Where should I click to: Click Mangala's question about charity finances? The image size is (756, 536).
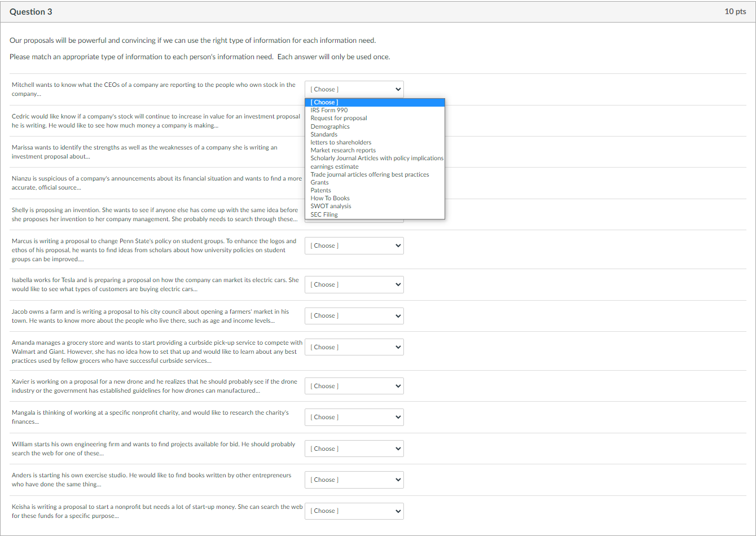pyautogui.click(x=150, y=417)
